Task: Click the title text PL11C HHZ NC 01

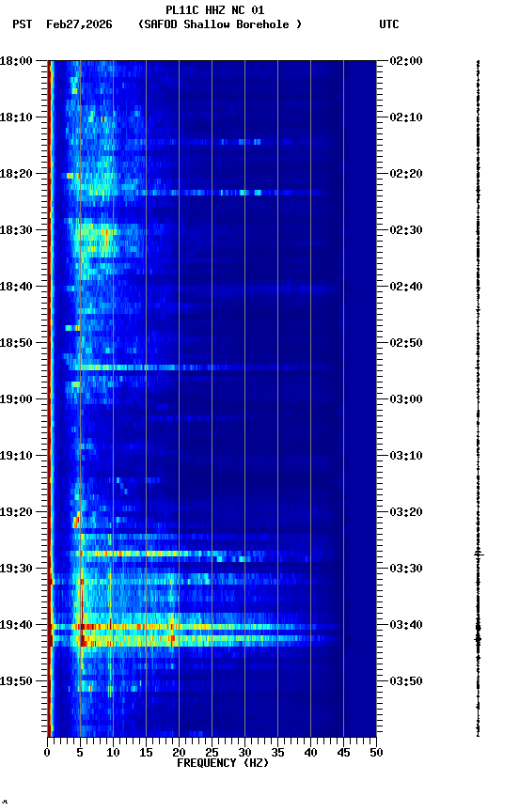Action: click(x=215, y=10)
